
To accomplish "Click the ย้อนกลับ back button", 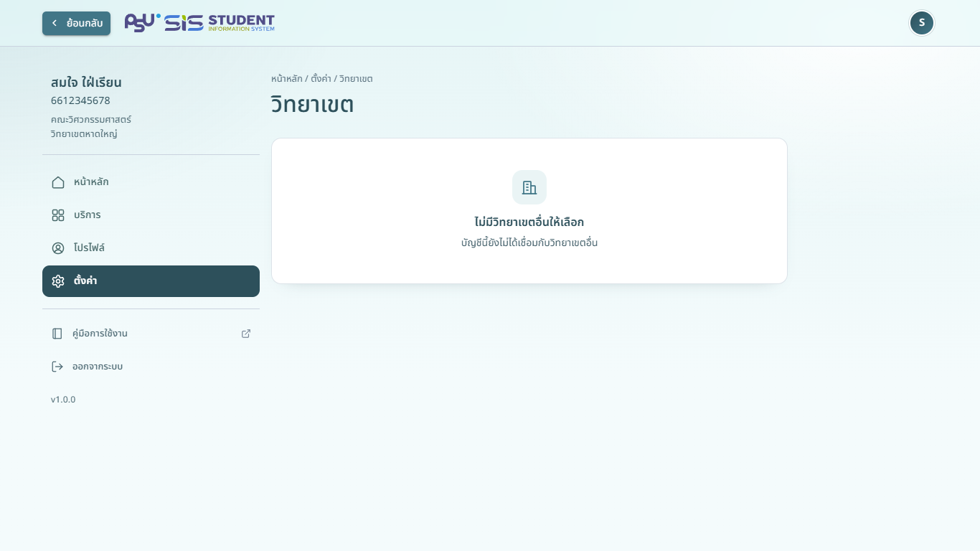I will coord(76,23).
